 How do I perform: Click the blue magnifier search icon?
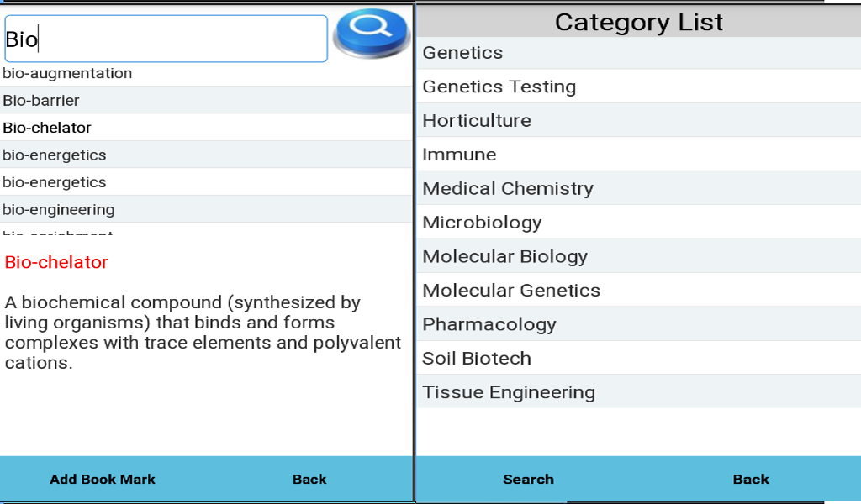click(371, 32)
